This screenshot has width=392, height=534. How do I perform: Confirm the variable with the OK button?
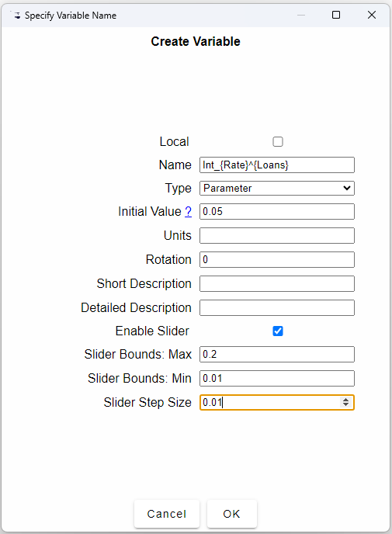[x=231, y=514]
